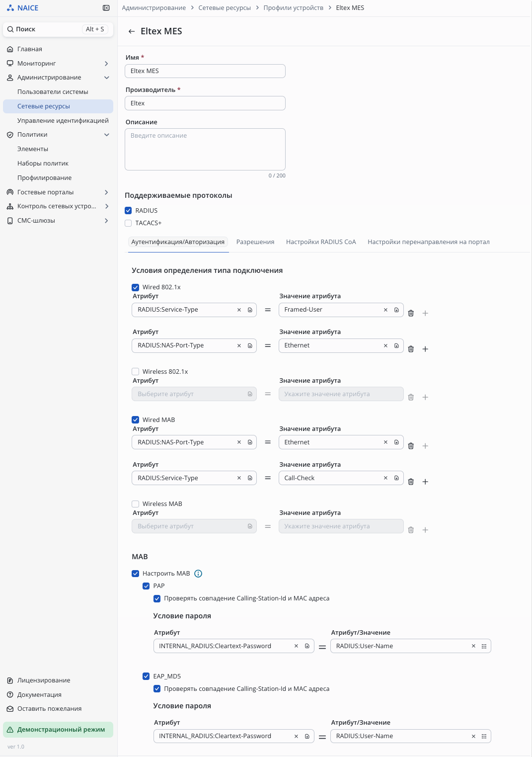Uncheck the EAP_MD5 option

146,676
